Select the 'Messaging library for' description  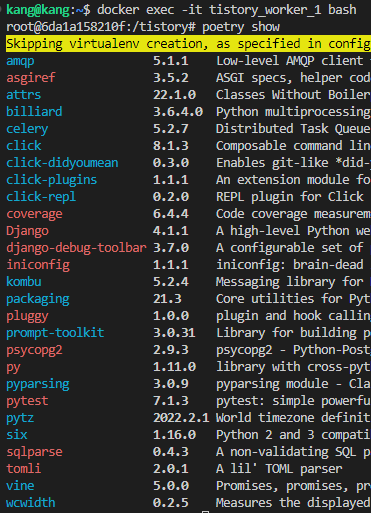tap(290, 282)
